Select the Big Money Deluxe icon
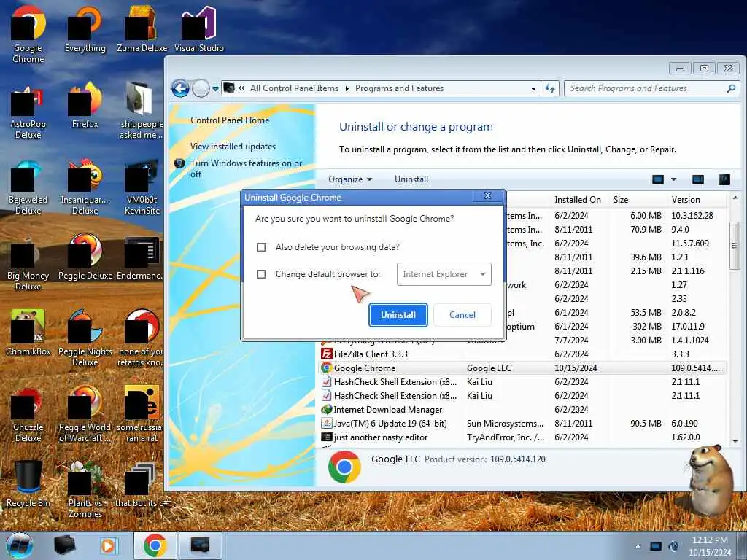This screenshot has width=747, height=560. (28, 263)
